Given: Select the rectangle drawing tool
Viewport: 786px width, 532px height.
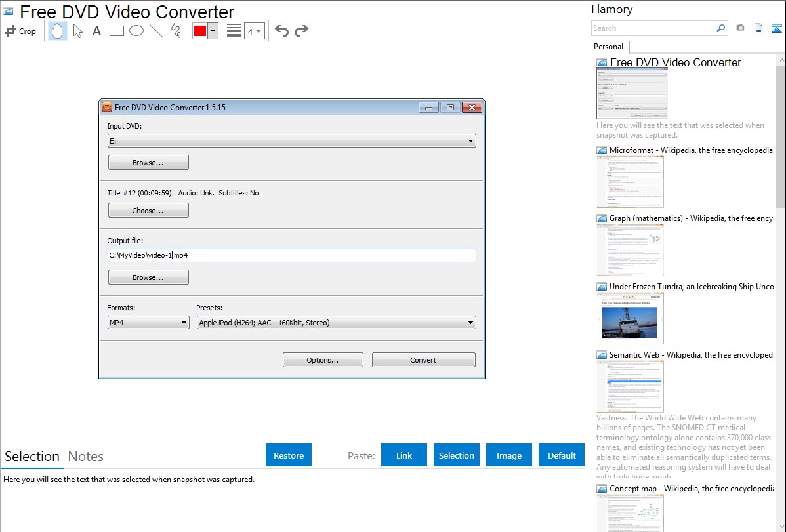Looking at the screenshot, I should pos(116,31).
